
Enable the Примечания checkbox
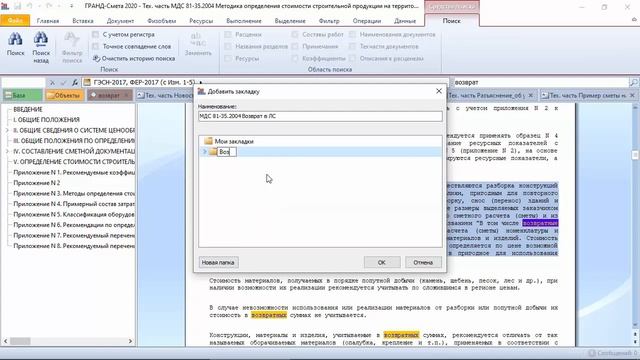click(295, 46)
